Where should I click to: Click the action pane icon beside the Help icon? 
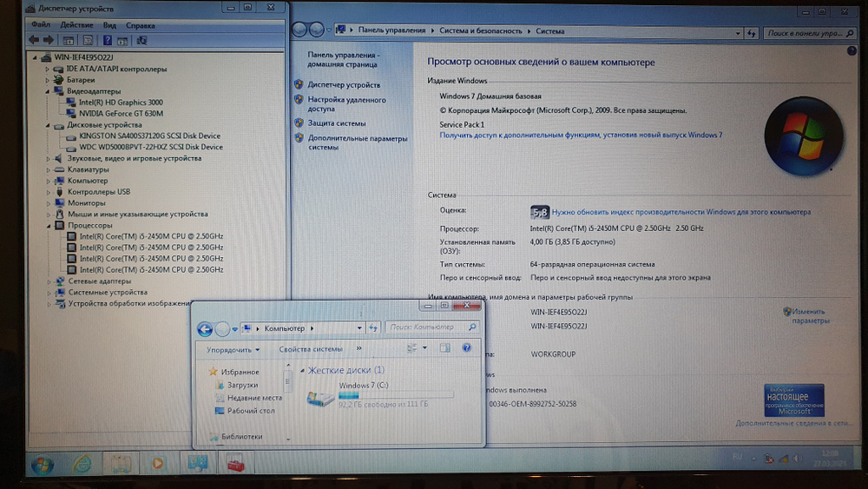pos(122,41)
